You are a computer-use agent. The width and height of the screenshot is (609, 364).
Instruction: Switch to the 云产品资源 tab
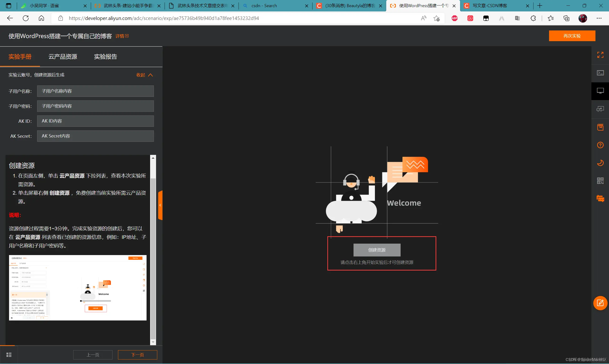point(63,57)
